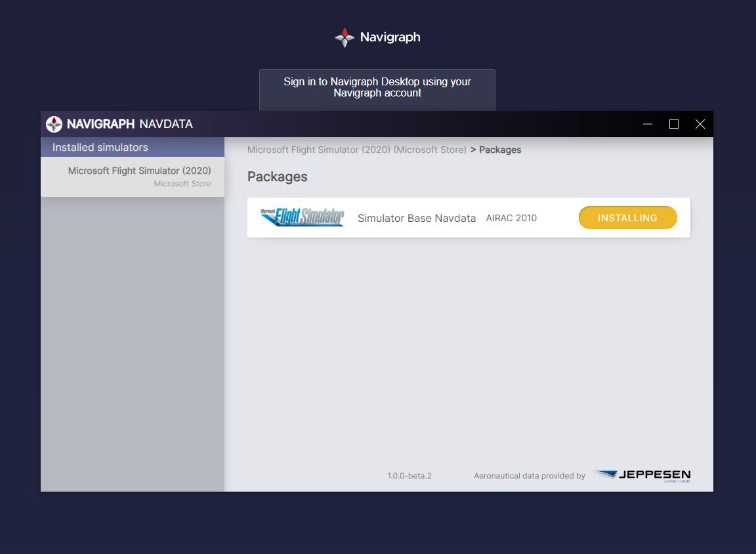Image resolution: width=756 pixels, height=554 pixels.
Task: Click the Microsoft Flight Simulator package logo
Action: (303, 217)
